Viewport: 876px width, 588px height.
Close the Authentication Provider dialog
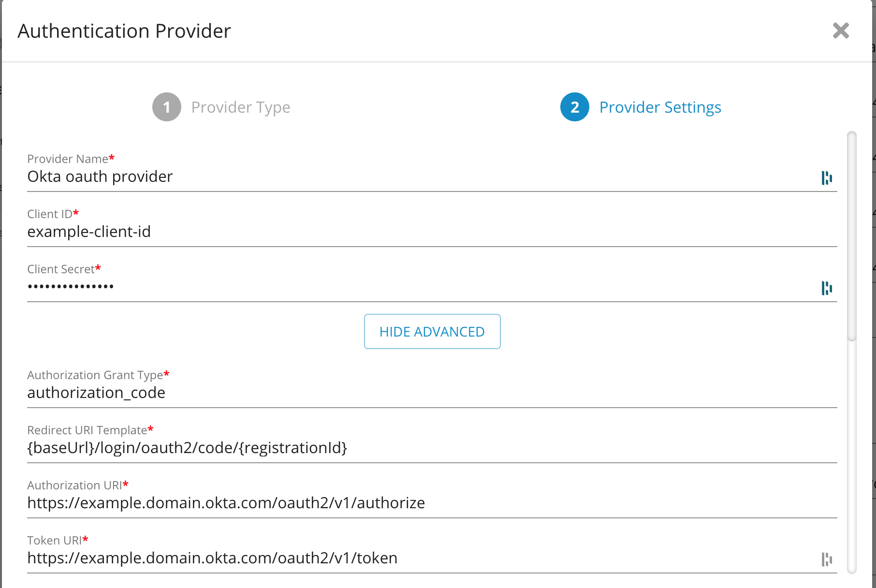coord(841,31)
